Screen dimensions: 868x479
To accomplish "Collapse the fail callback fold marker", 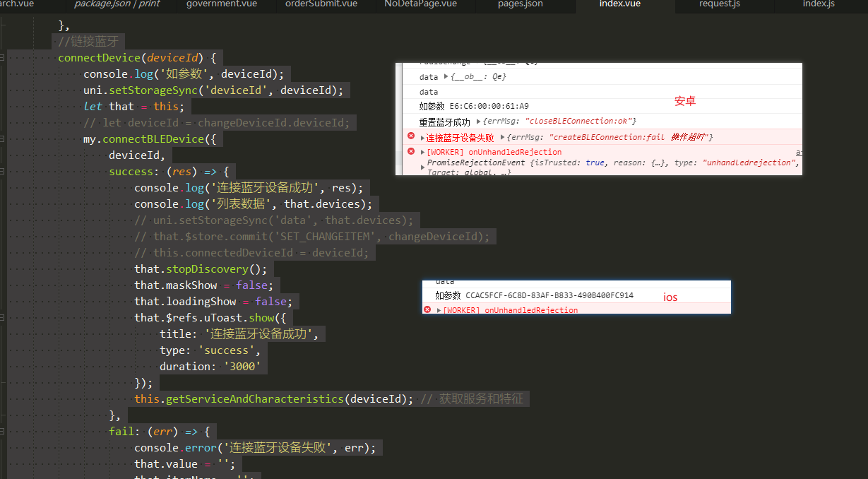I will coord(3,432).
